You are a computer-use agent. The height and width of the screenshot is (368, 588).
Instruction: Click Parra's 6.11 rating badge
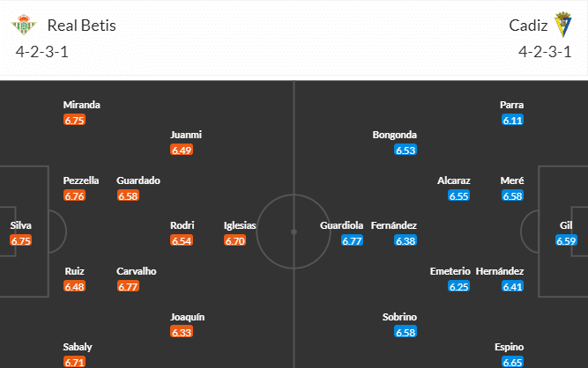pos(513,120)
